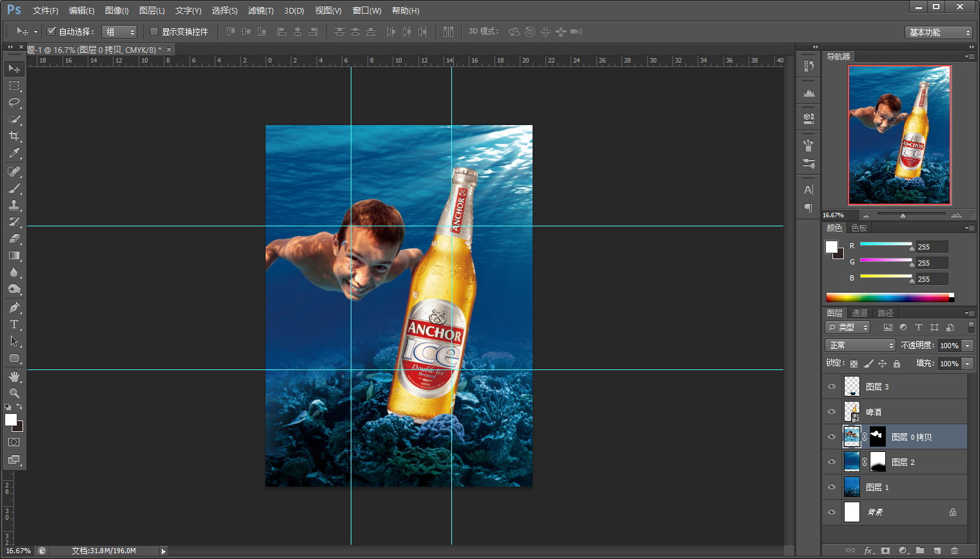Open the layer filter 类型 dropdown
This screenshot has width=980, height=559.
[848, 328]
